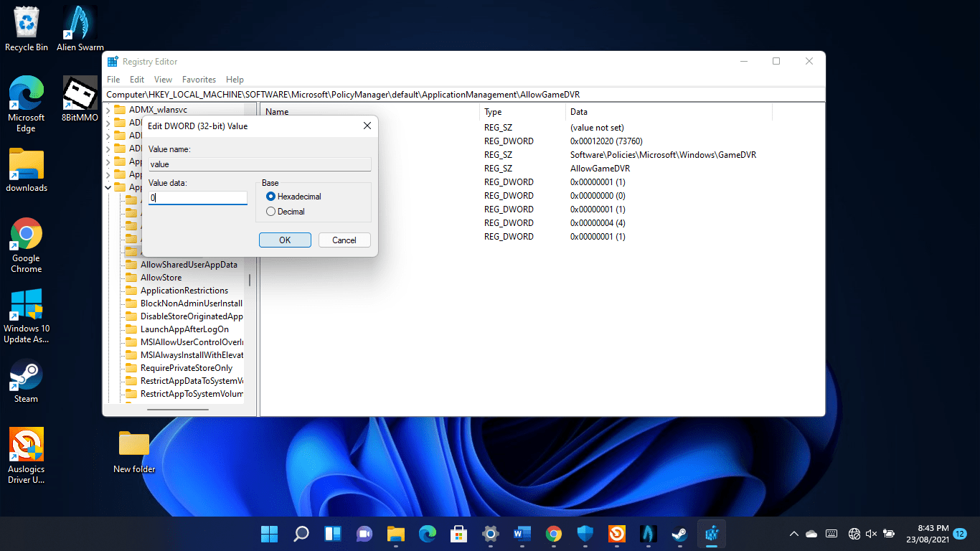Select the AllowStore registry key folder
Image resolution: width=980 pixels, height=551 pixels.
coord(161,278)
